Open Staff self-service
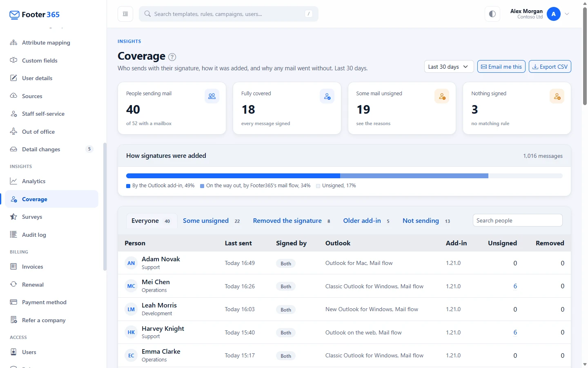The image size is (588, 368). pyautogui.click(x=51, y=114)
